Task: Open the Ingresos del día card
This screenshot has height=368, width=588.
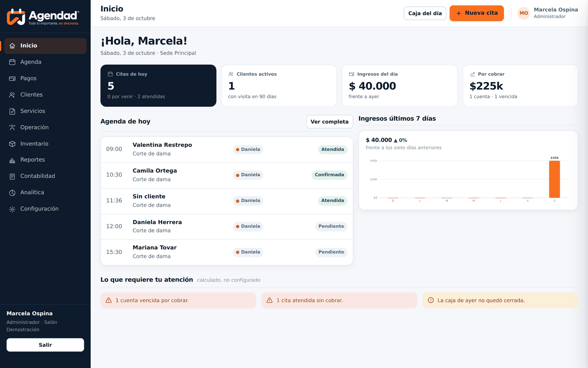Action: (400, 86)
